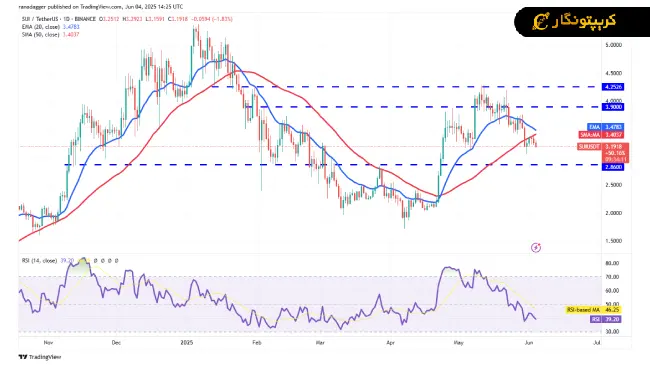Click the EMA price scale label
The width and height of the screenshot is (650, 365).
pyautogui.click(x=605, y=127)
